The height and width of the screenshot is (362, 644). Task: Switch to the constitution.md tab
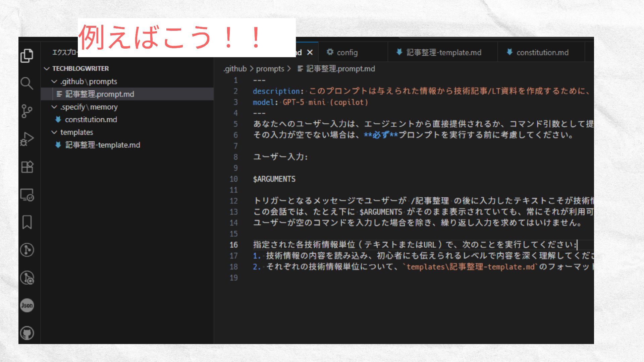[x=542, y=53]
